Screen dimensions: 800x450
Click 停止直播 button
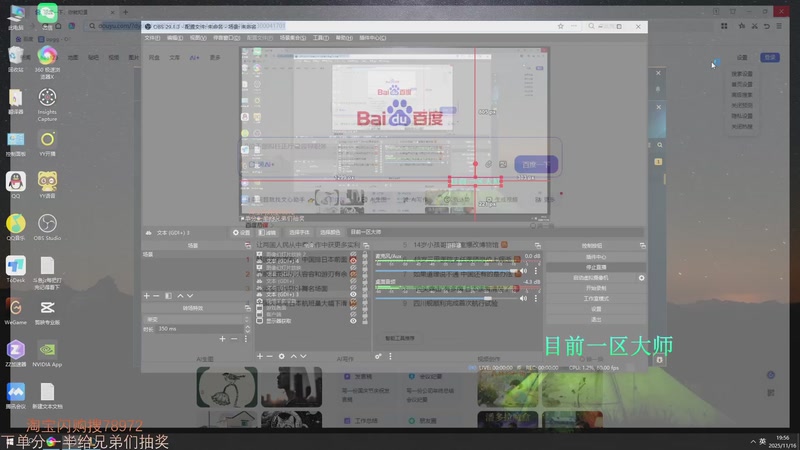click(595, 267)
